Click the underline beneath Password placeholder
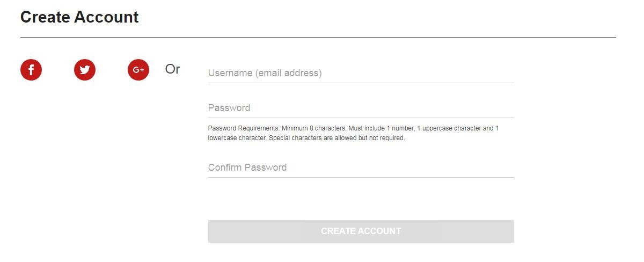Screen dimensions: 644x262 click(361, 118)
